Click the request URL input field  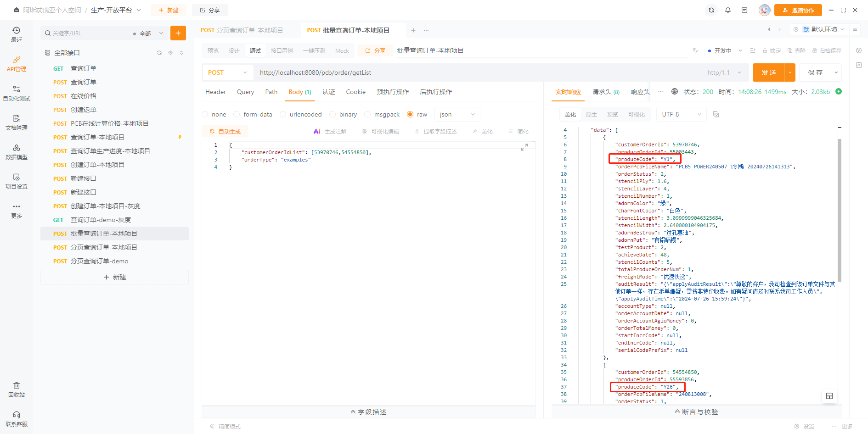[x=478, y=72]
